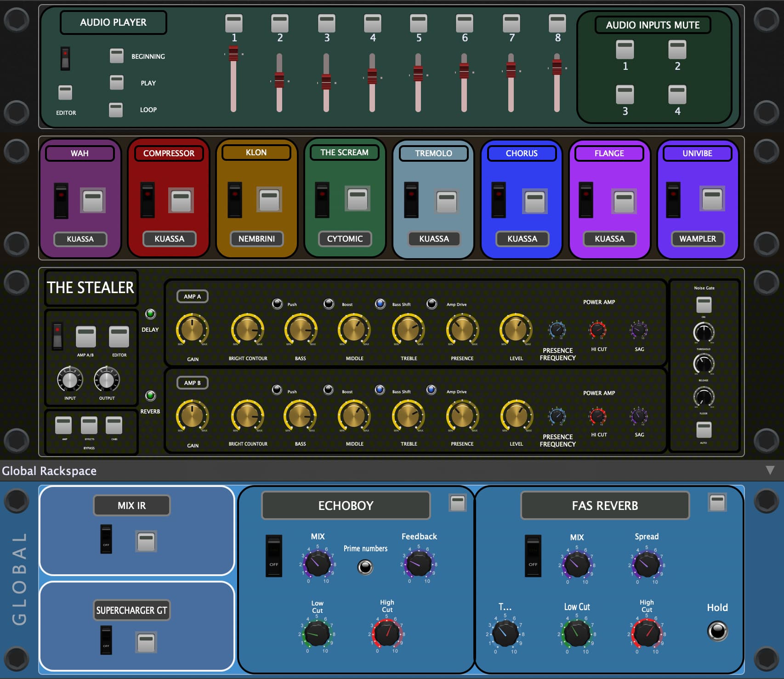The height and width of the screenshot is (679, 784).
Task: Click the REVERB green LED button
Action: pyautogui.click(x=150, y=396)
